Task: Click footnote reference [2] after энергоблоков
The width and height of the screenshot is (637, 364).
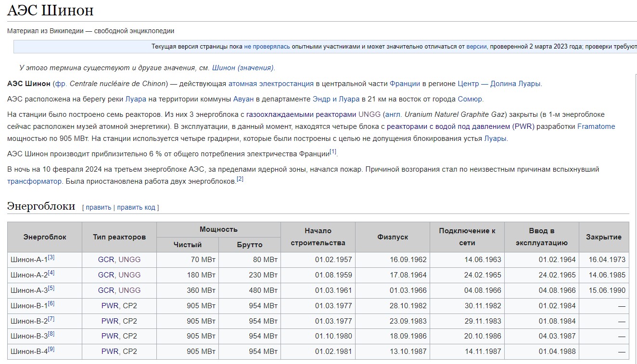Action: pos(240,179)
